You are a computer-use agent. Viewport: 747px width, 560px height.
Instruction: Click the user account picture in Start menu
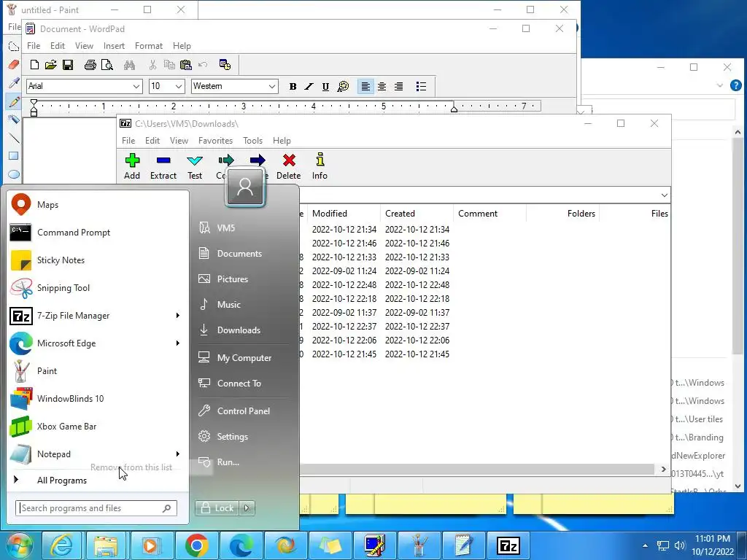click(245, 187)
